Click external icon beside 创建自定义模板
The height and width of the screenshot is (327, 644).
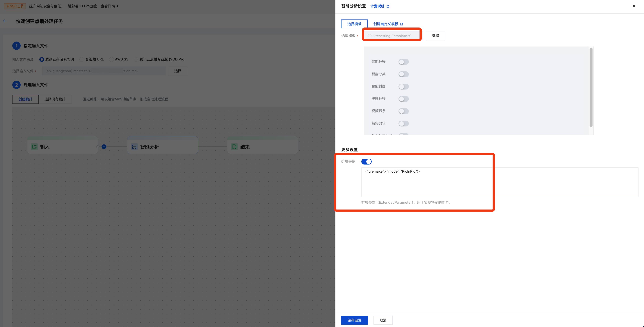401,24
